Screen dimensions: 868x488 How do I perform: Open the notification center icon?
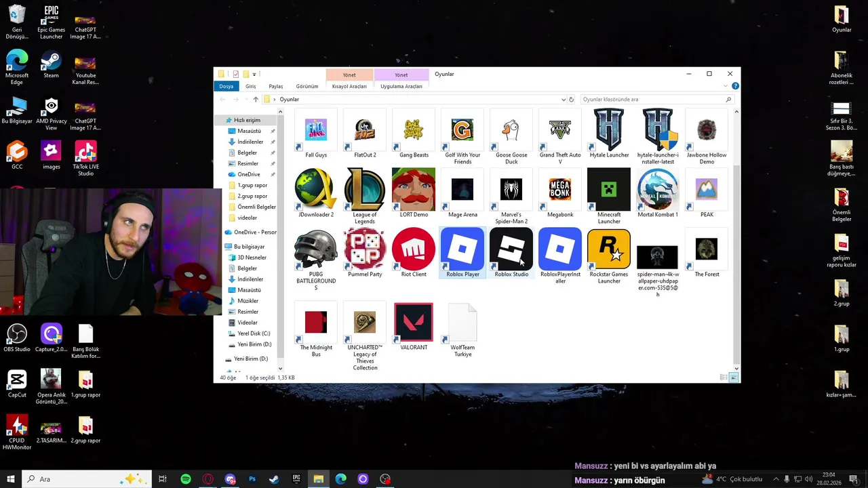pos(854,479)
